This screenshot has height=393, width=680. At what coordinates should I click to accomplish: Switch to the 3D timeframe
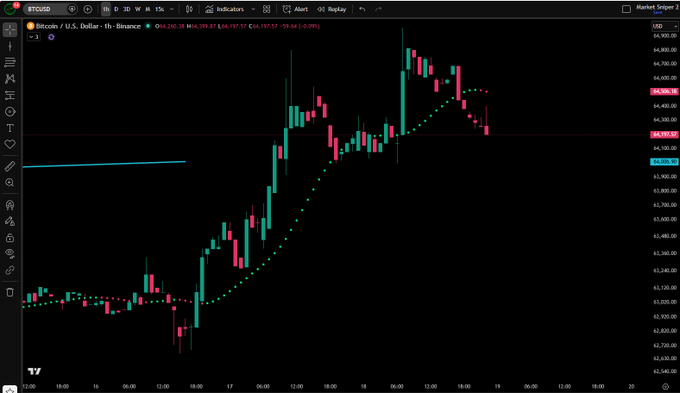tap(127, 9)
